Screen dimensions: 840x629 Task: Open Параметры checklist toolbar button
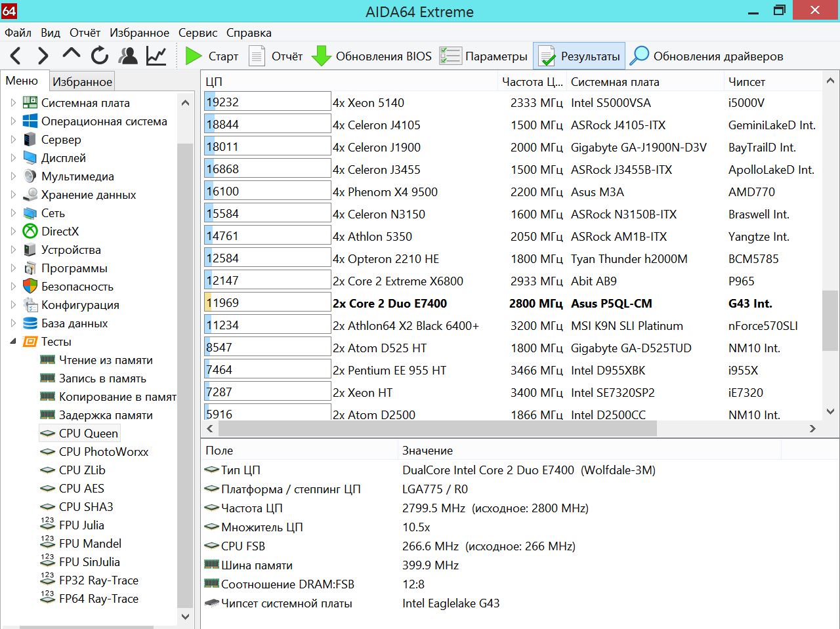coord(484,56)
